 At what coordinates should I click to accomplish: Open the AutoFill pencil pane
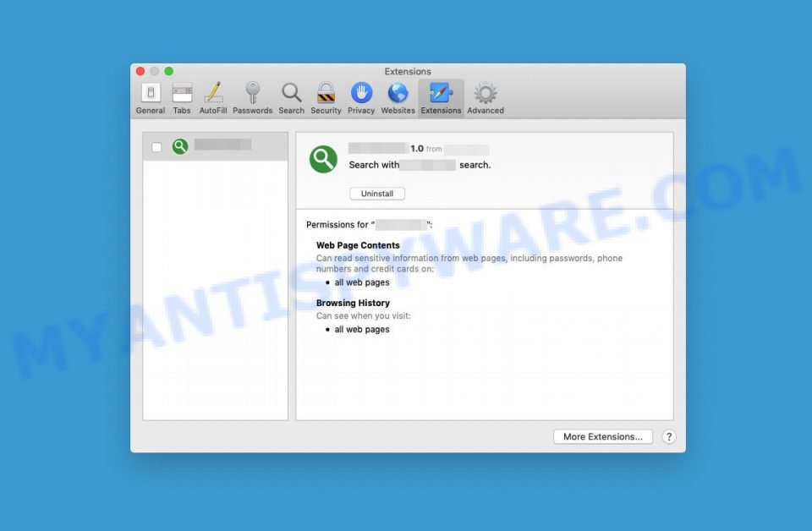click(213, 98)
